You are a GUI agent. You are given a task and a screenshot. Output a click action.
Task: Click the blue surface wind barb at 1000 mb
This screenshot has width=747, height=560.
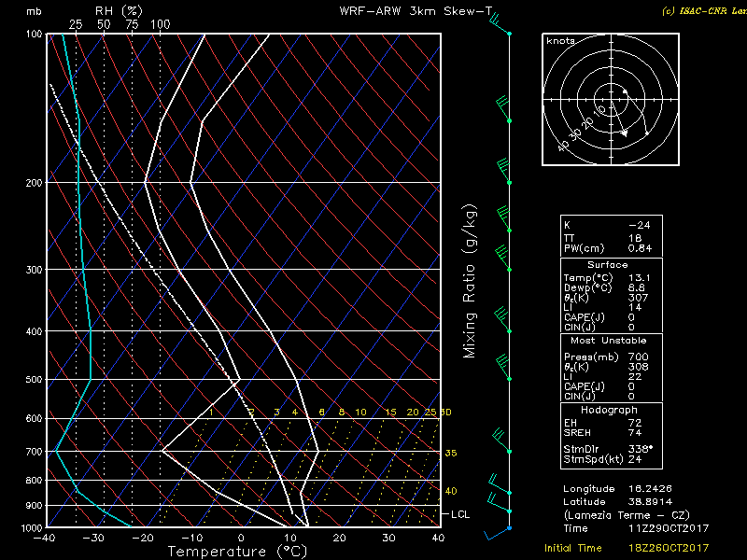tap(498, 534)
